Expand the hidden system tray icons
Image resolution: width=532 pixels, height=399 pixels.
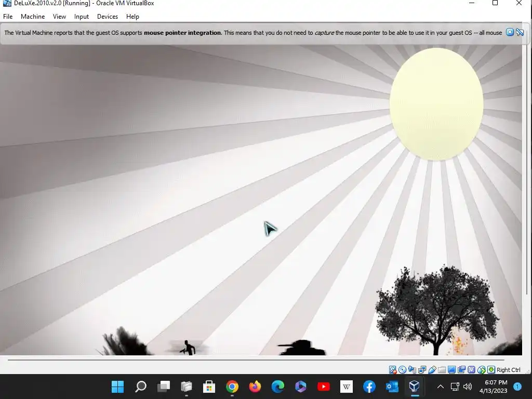tap(441, 387)
